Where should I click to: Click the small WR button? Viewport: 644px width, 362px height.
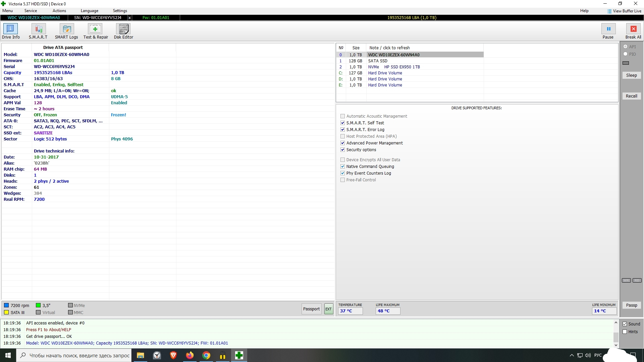pos(626,281)
